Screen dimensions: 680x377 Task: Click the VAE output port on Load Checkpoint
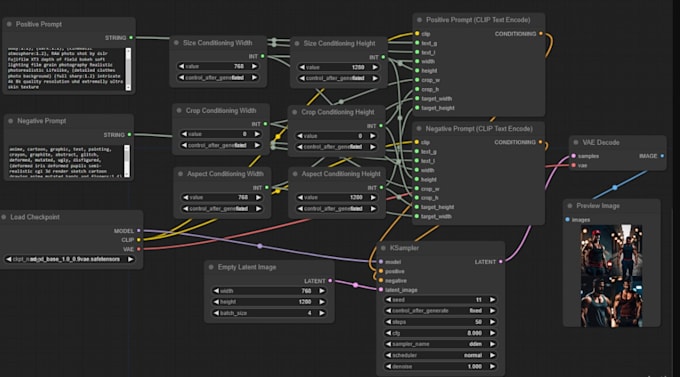point(139,249)
